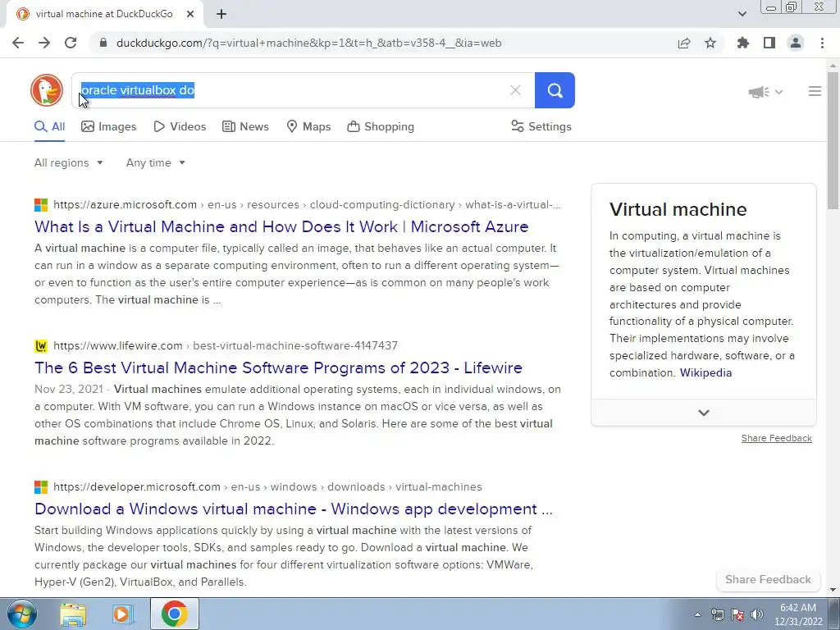Click the network tray icon
The image size is (840, 630).
click(717, 614)
